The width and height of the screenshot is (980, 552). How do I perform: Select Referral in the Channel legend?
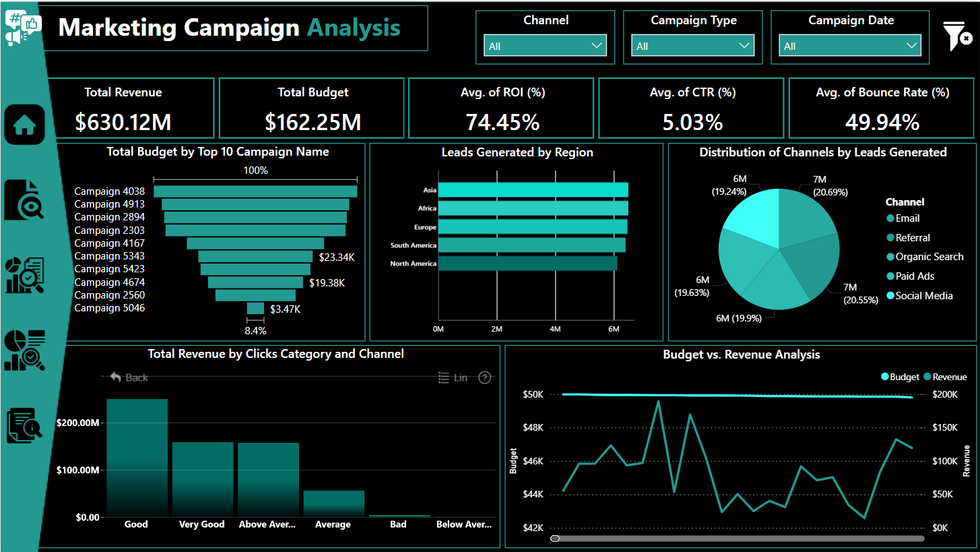[908, 238]
